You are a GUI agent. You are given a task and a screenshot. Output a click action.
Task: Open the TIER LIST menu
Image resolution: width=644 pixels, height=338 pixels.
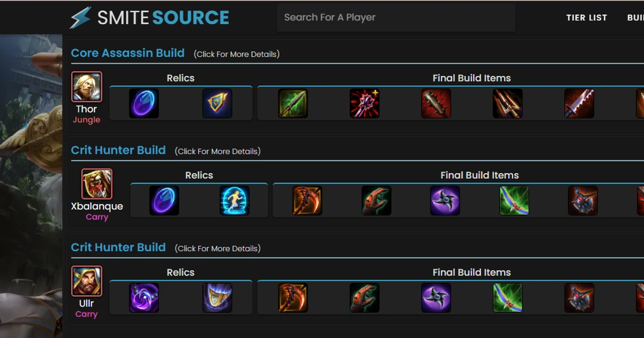tap(587, 17)
